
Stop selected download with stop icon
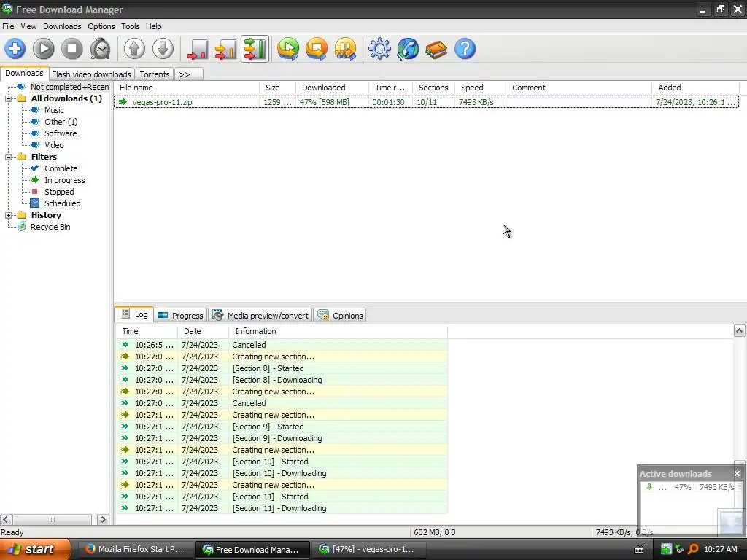click(x=72, y=49)
